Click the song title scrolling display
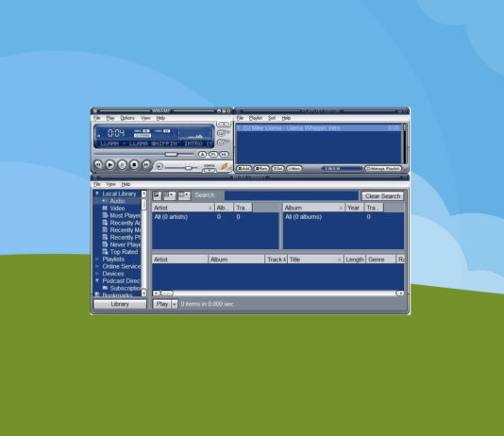The height and width of the screenshot is (436, 504). click(x=154, y=143)
